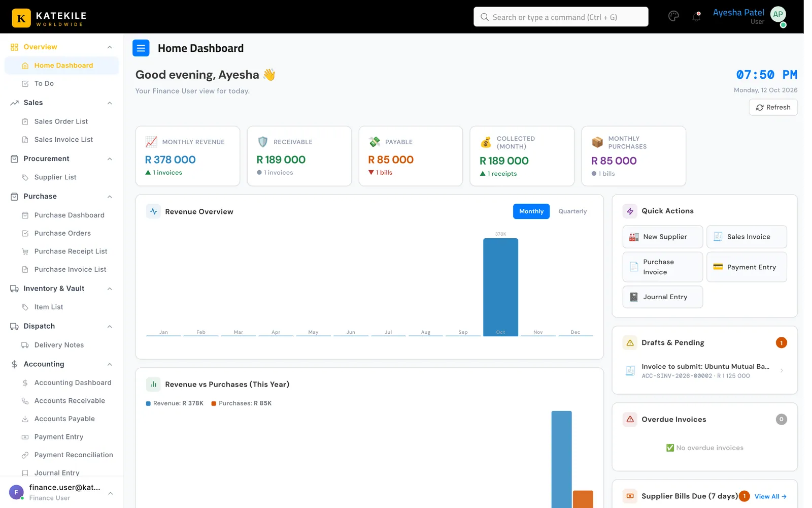812x508 pixels.
Task: Start a Payment Entry quick action
Action: tap(747, 267)
